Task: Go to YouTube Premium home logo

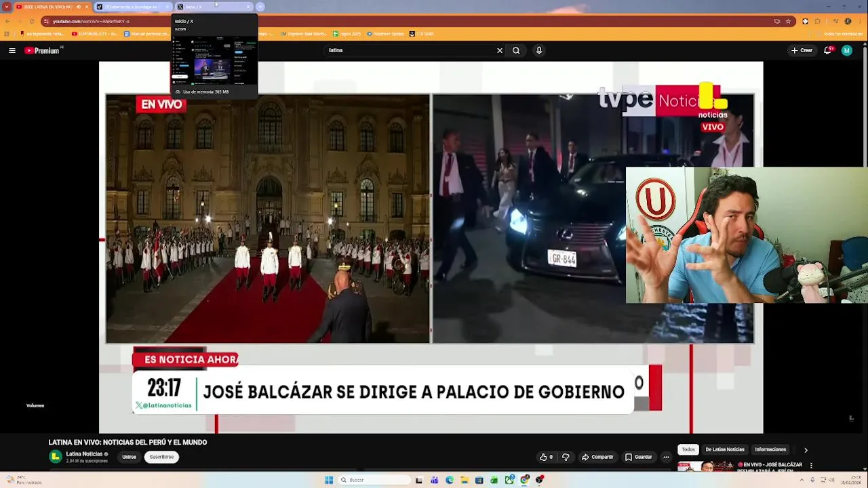Action: [43, 50]
